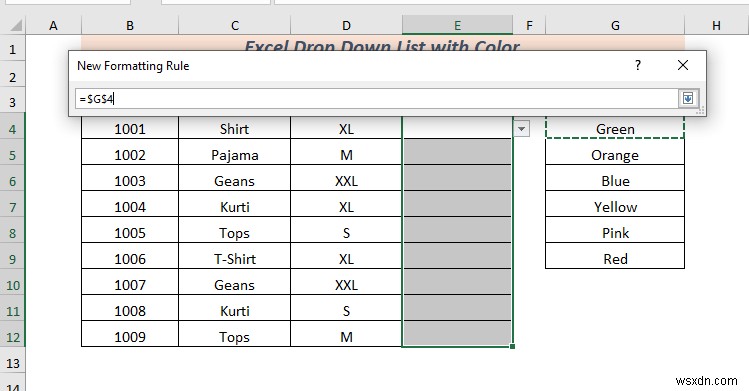
Task: Select row 1 header
Action: click(12, 49)
